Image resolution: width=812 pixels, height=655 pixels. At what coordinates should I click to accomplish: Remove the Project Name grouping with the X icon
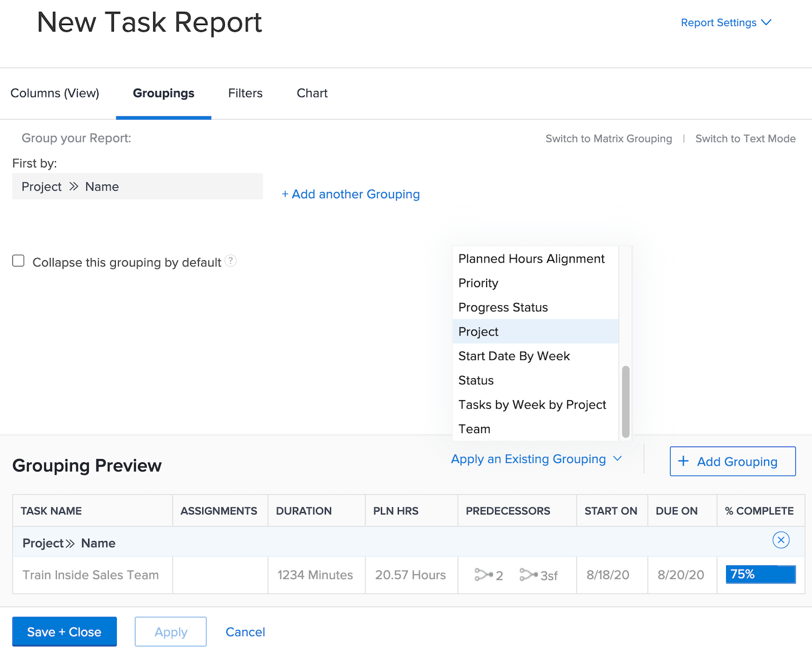pos(781,540)
